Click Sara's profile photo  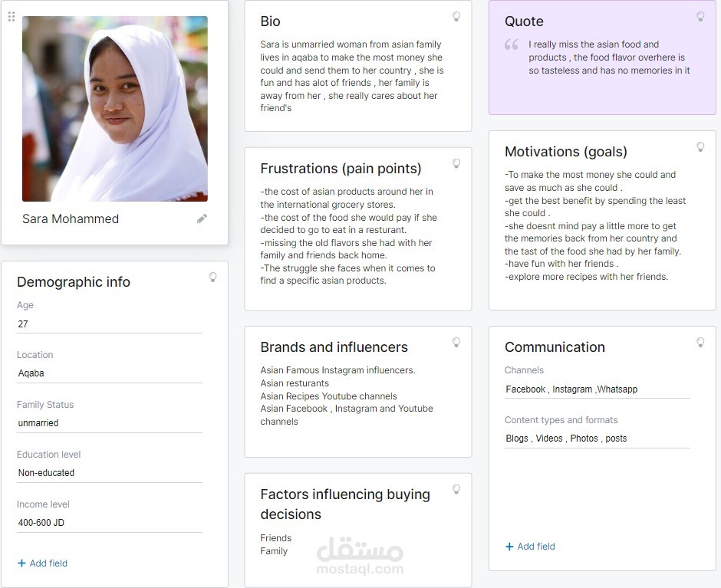pyautogui.click(x=116, y=108)
